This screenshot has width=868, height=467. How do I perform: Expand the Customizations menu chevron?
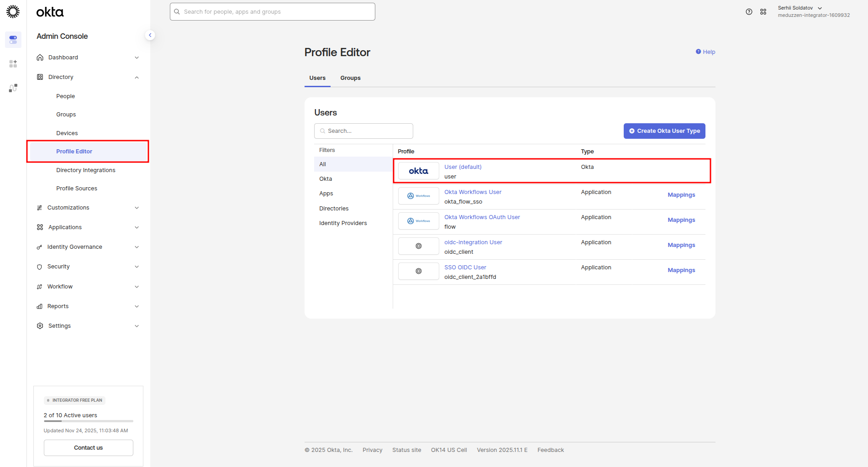(x=137, y=208)
